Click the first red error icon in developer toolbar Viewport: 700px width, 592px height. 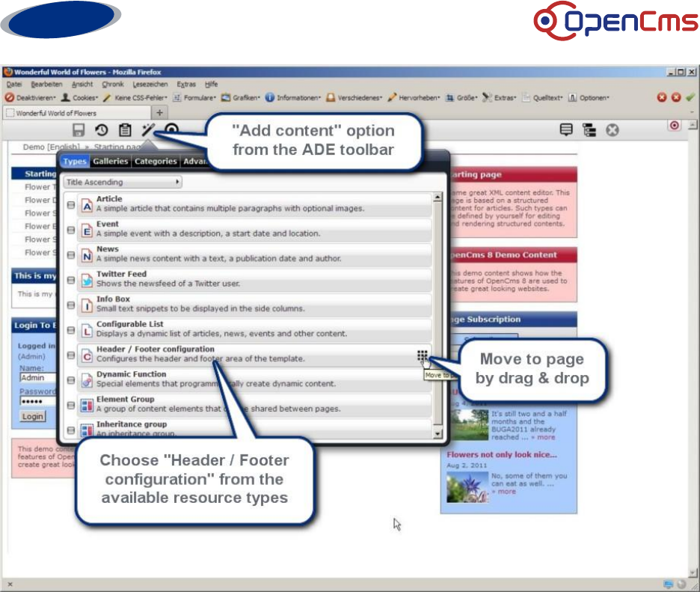(662, 97)
